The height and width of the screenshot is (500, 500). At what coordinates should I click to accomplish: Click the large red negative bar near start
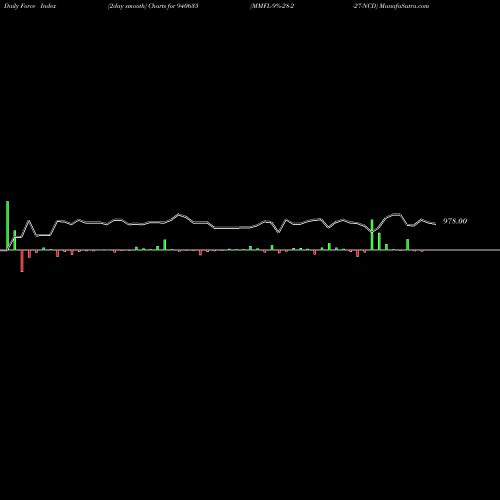pos(22,261)
